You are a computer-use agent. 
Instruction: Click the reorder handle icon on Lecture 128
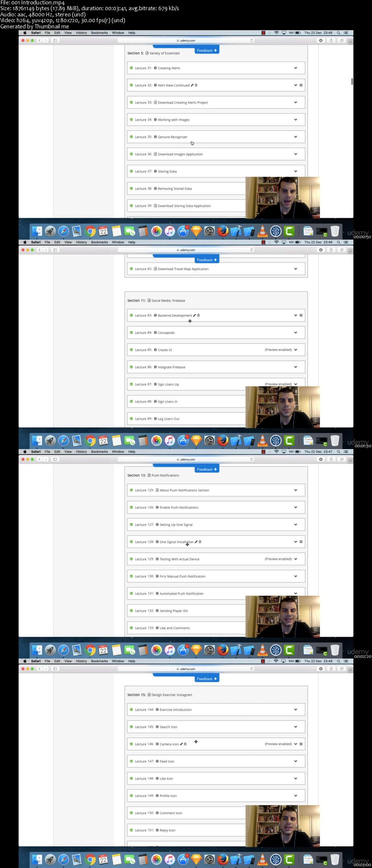tap(301, 542)
